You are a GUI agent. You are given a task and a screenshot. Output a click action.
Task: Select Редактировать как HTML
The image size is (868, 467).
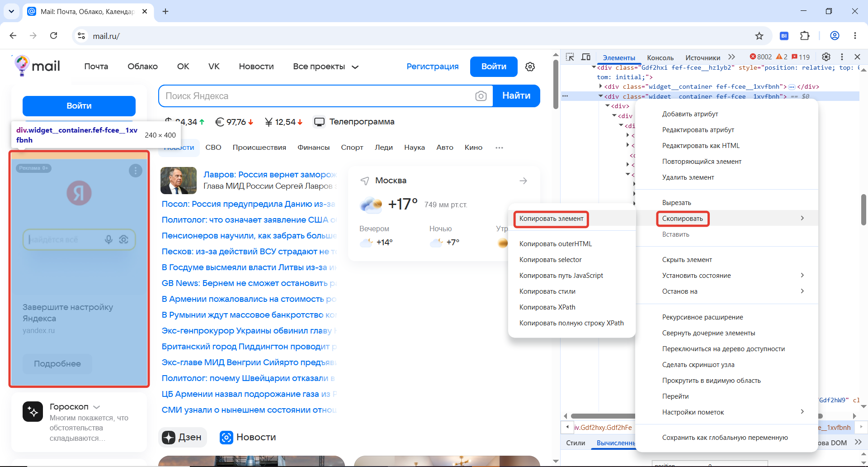[726, 145]
